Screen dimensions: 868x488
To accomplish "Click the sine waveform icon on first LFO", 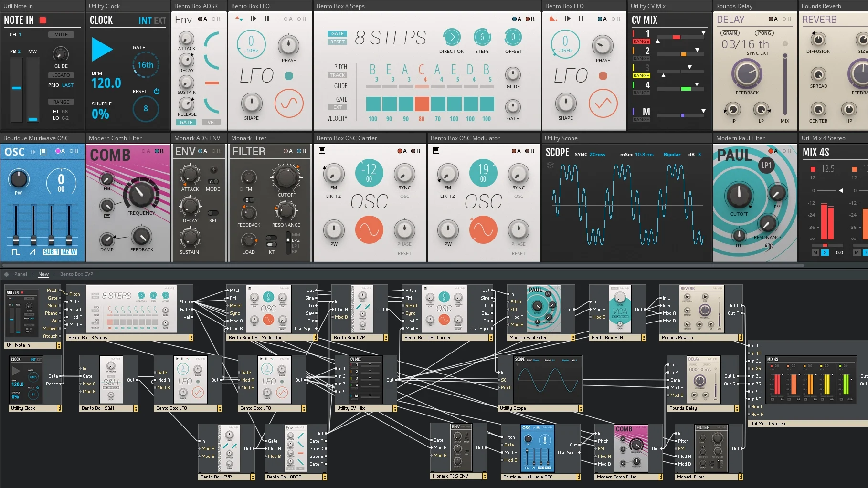I will coord(289,103).
